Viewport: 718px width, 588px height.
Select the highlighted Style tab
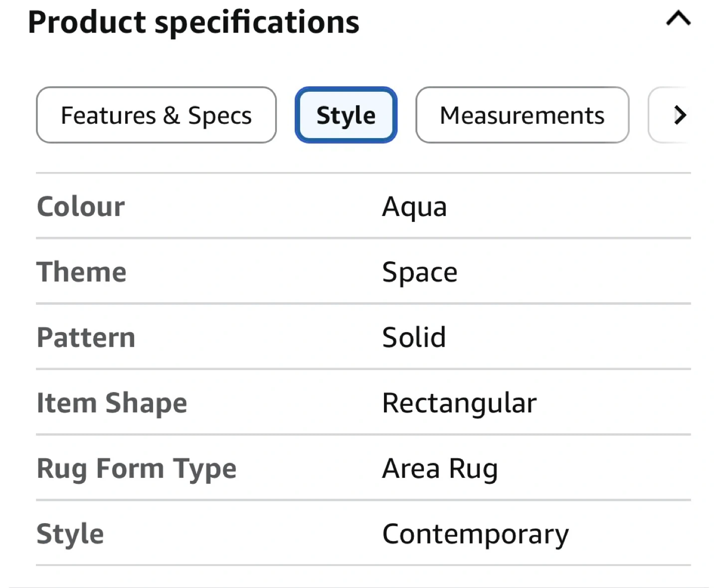click(346, 115)
